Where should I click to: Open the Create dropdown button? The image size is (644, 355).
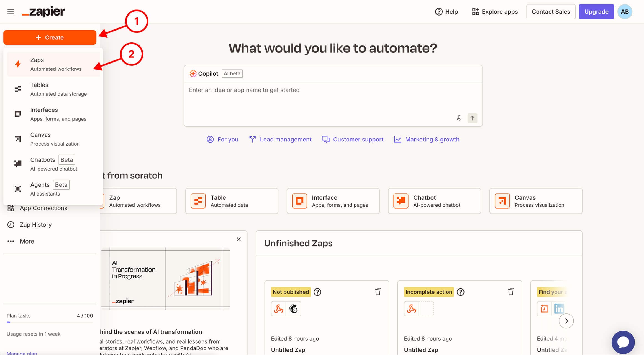[50, 37]
